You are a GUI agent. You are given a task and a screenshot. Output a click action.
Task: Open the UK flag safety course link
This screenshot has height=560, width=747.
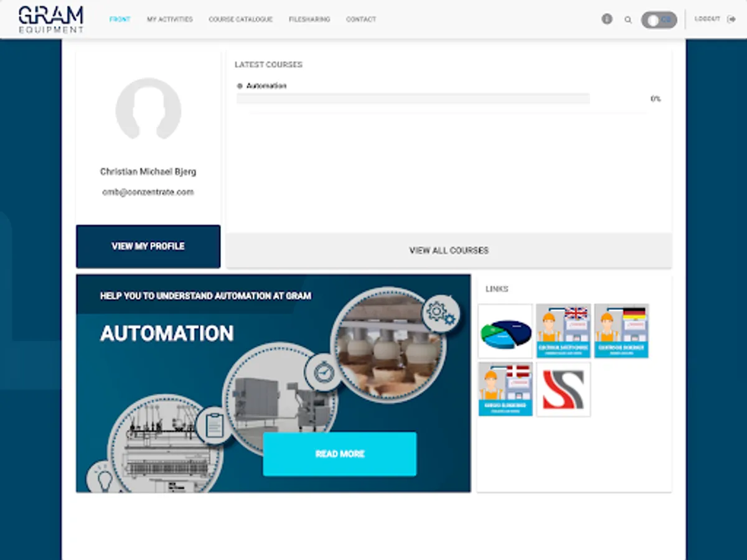[563, 331]
